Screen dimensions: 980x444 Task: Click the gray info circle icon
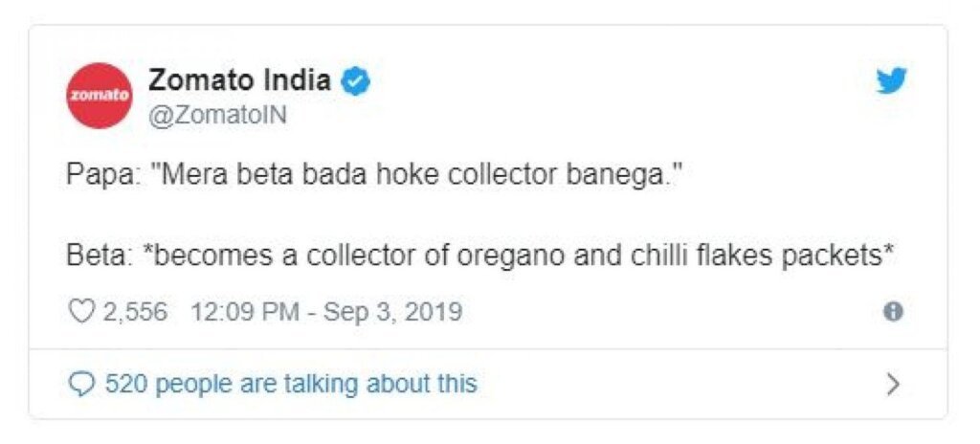click(x=895, y=311)
